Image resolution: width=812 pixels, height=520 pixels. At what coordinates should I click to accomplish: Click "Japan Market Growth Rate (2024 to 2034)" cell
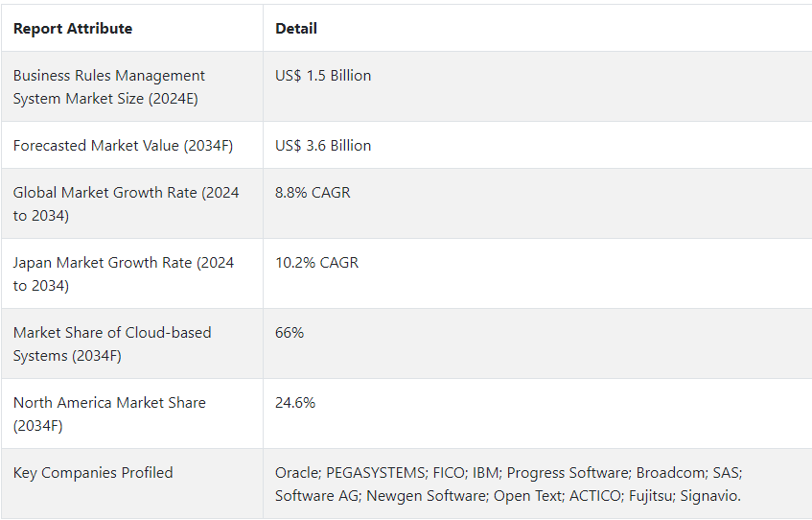(x=132, y=273)
